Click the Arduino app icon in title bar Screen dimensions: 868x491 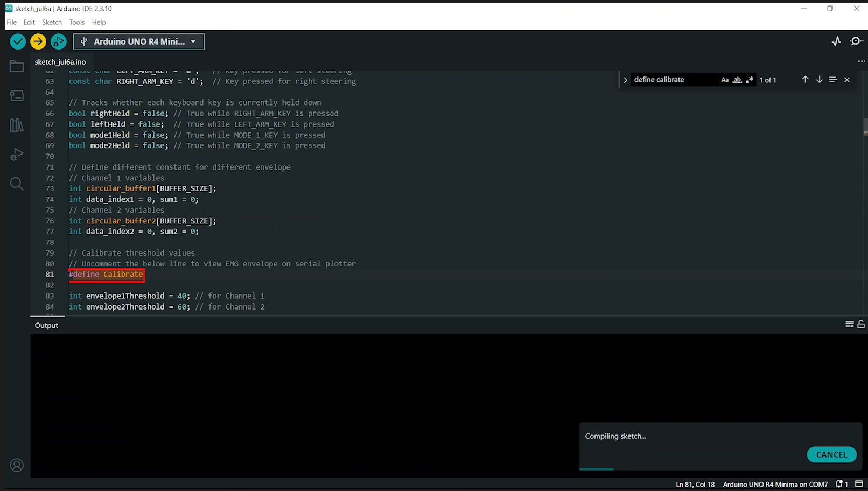pos(9,8)
